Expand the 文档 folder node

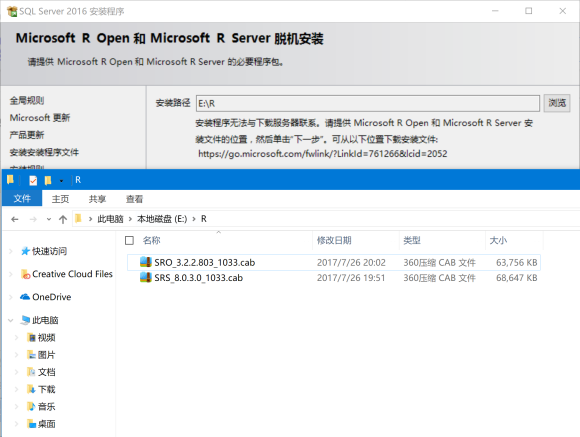tap(17, 372)
